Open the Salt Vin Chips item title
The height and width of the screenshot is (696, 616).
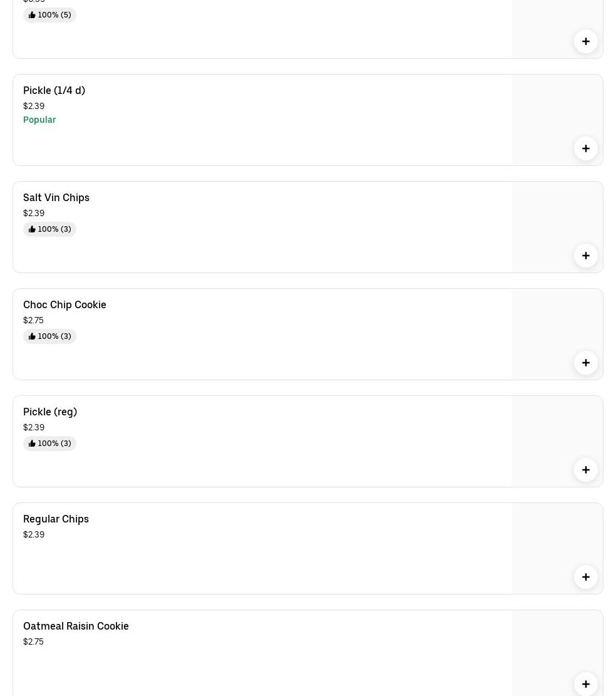point(56,197)
